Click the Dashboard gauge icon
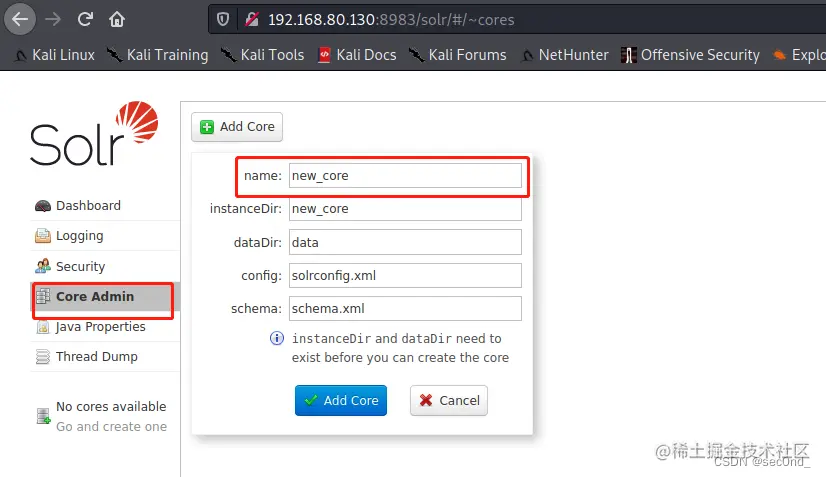Screen dimensions: 826x477 point(43,206)
